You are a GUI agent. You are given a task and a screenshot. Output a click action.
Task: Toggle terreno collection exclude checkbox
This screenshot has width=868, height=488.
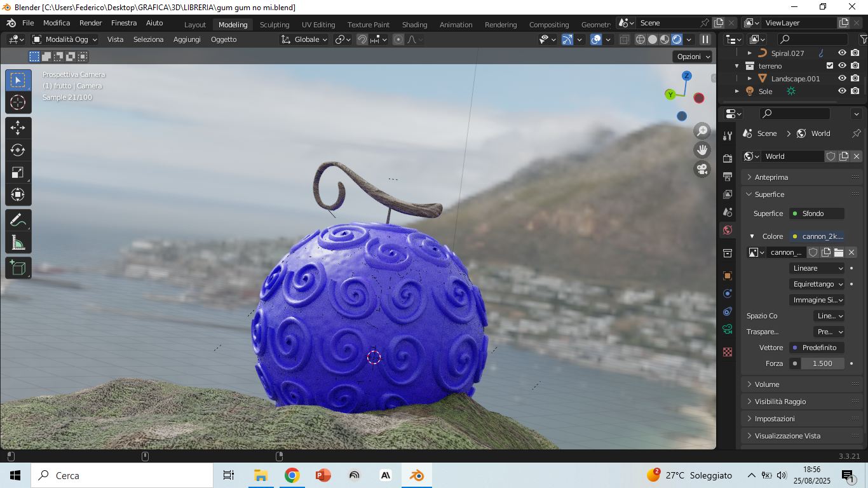coord(830,66)
